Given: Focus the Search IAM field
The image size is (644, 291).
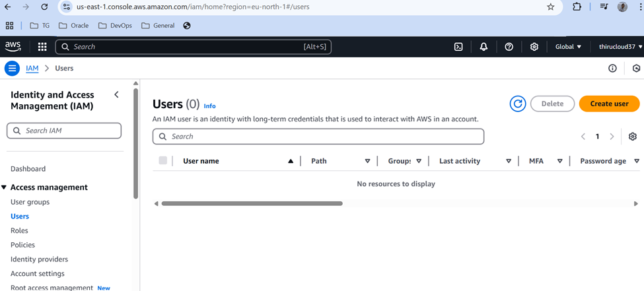Looking at the screenshot, I should tap(64, 131).
